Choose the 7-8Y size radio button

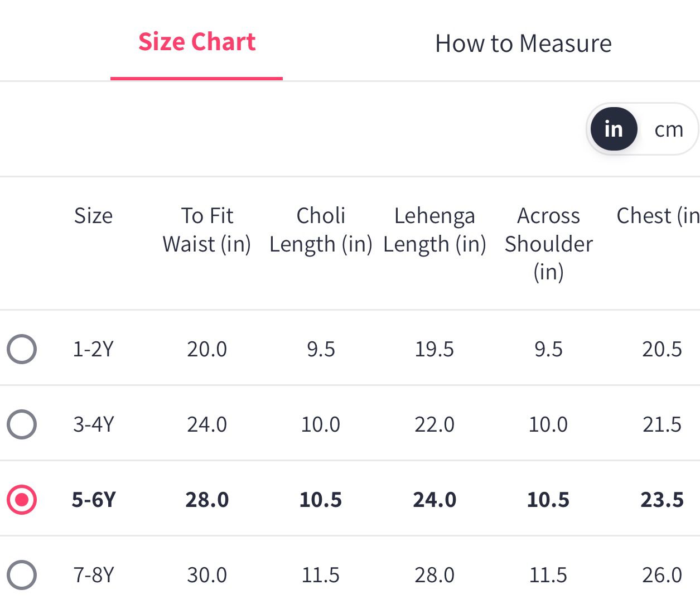click(22, 575)
